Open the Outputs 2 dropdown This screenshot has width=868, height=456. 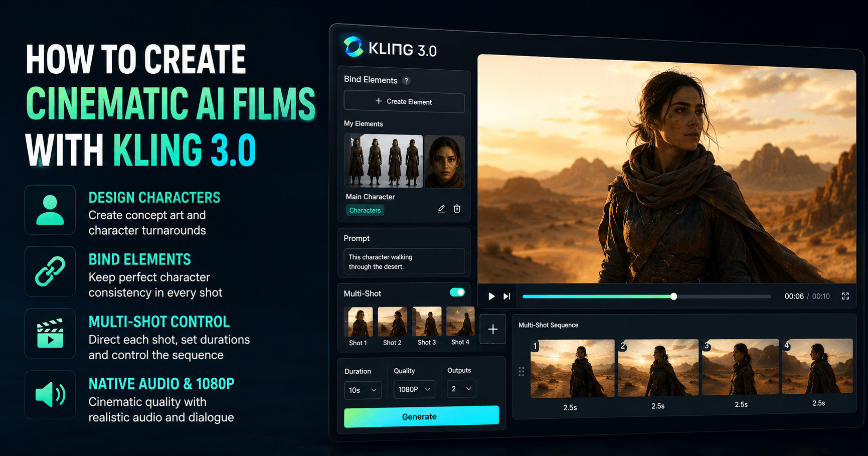tap(461, 389)
